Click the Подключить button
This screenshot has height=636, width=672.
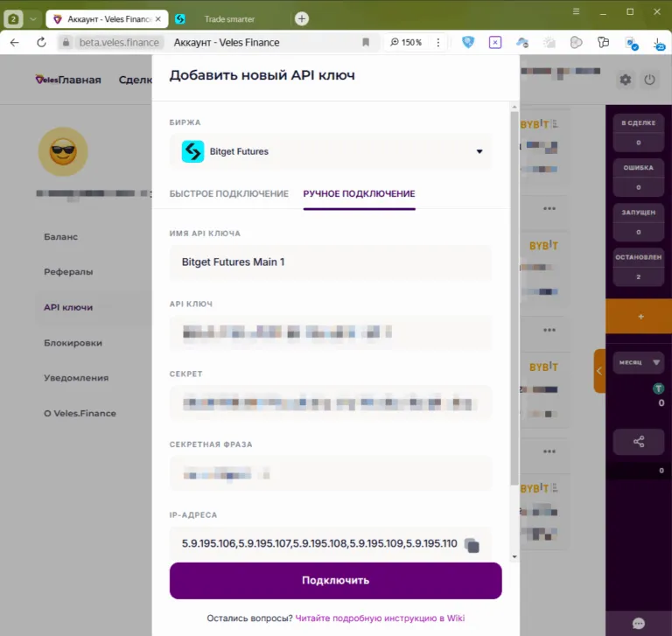(336, 581)
